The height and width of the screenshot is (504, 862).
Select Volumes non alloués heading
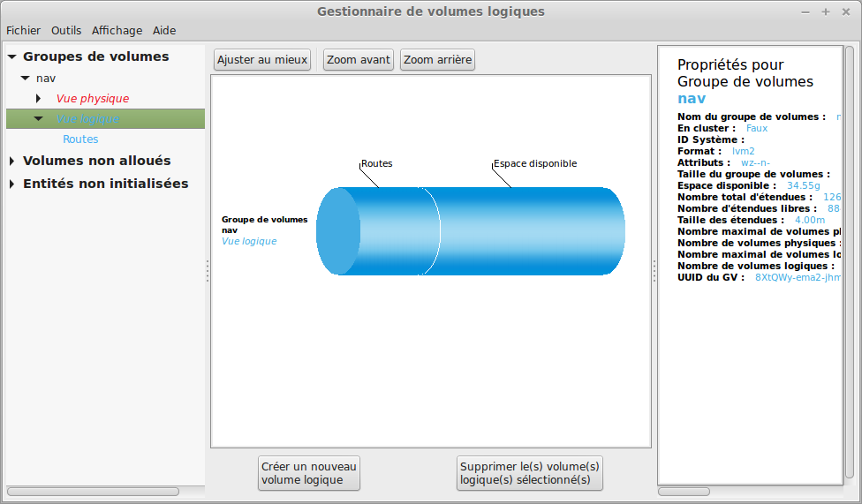click(x=97, y=161)
